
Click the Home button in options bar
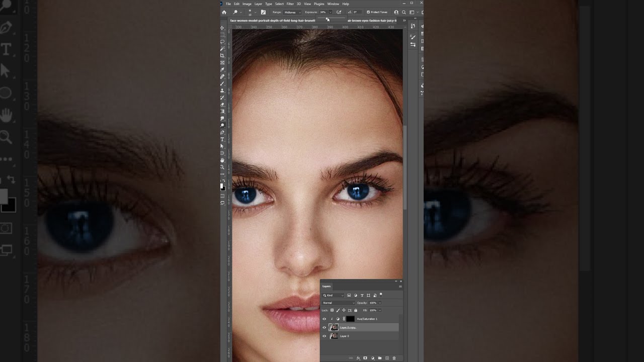click(x=224, y=12)
